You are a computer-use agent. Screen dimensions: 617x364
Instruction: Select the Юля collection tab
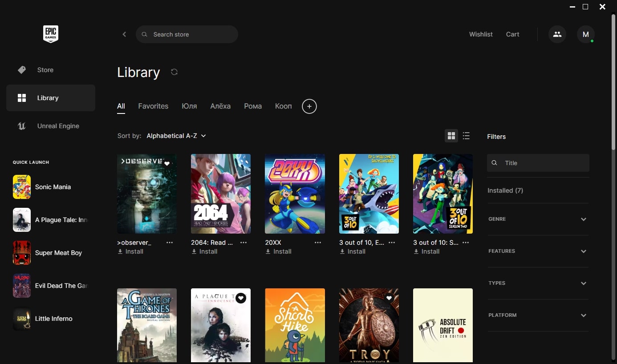click(x=189, y=106)
